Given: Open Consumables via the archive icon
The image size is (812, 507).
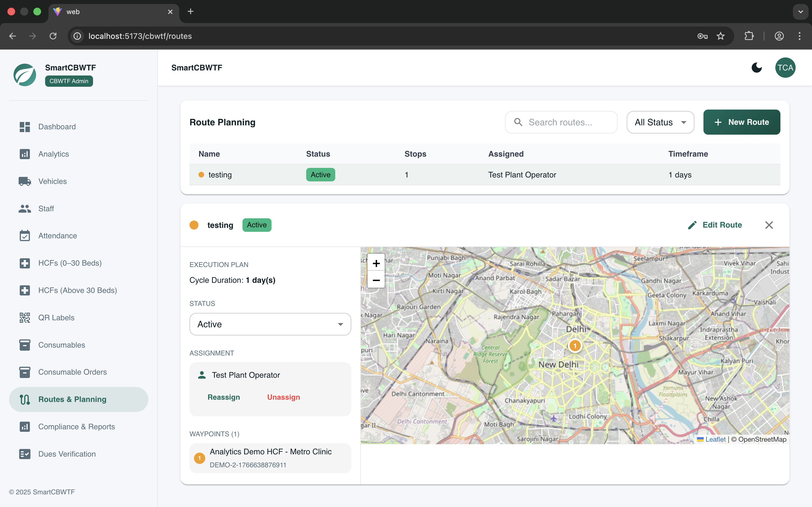Looking at the screenshot, I should (25, 345).
